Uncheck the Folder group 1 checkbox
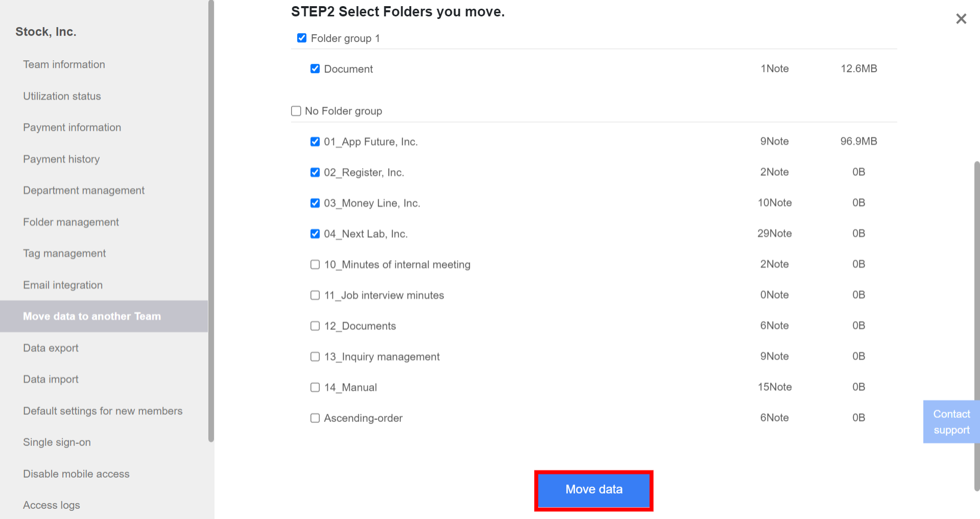 302,37
